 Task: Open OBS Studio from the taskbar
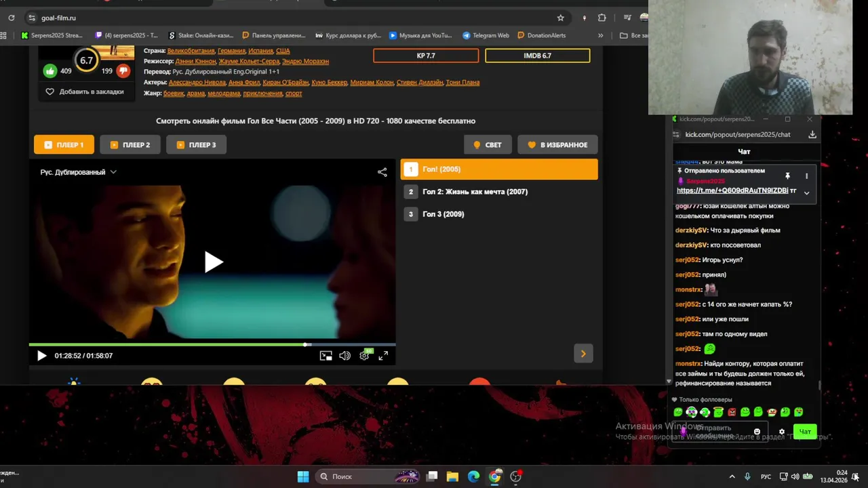[516, 476]
